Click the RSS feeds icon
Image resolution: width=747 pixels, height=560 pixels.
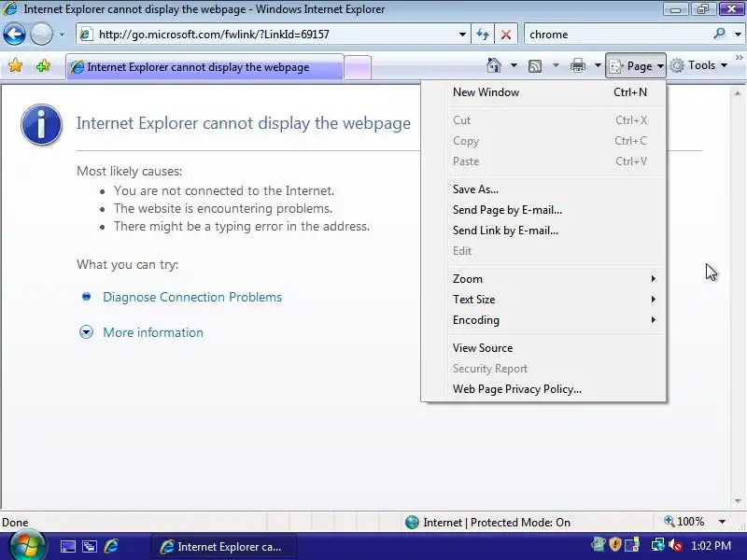coord(535,66)
